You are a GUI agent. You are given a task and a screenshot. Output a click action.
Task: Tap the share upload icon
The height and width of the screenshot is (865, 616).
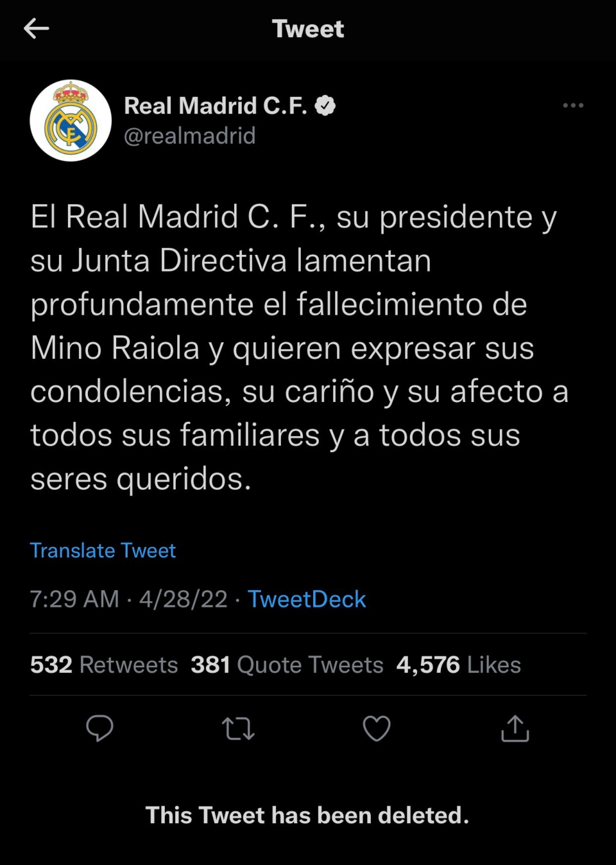515,729
